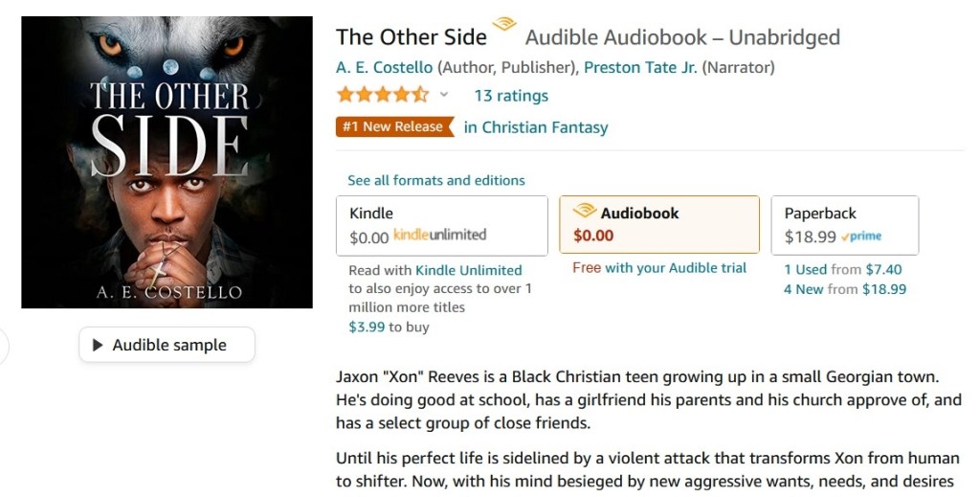Click the kindleunlimited logo in the Kindle box

pos(439,236)
